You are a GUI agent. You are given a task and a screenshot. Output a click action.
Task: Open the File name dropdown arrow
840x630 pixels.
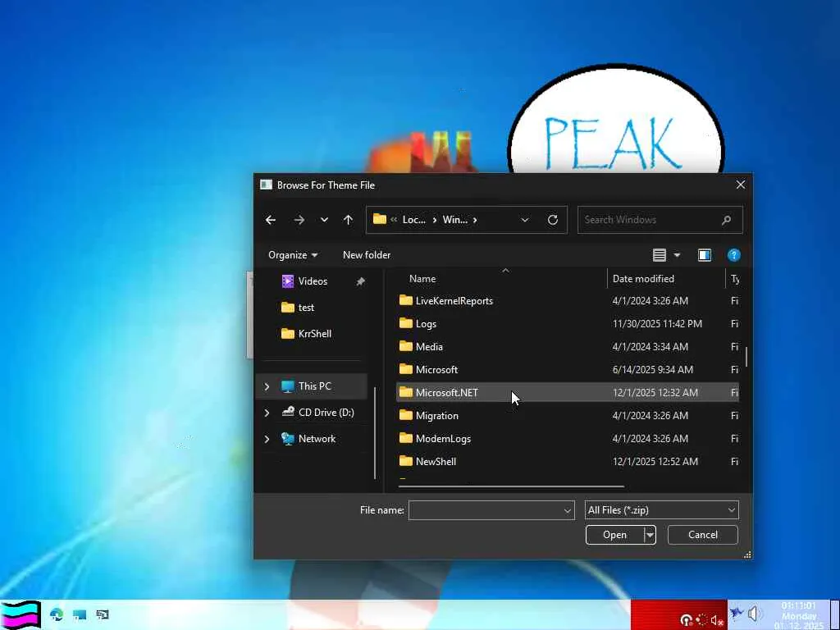click(x=568, y=510)
